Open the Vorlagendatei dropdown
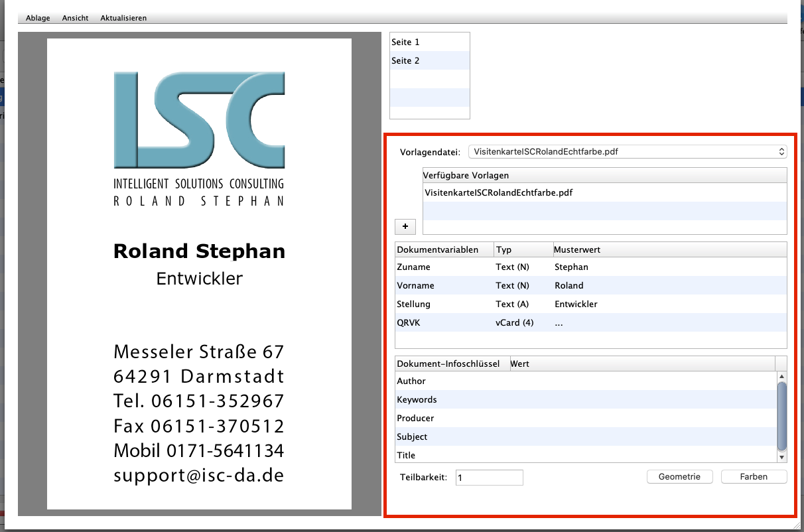Screen dimensions: 804x532 point(627,152)
